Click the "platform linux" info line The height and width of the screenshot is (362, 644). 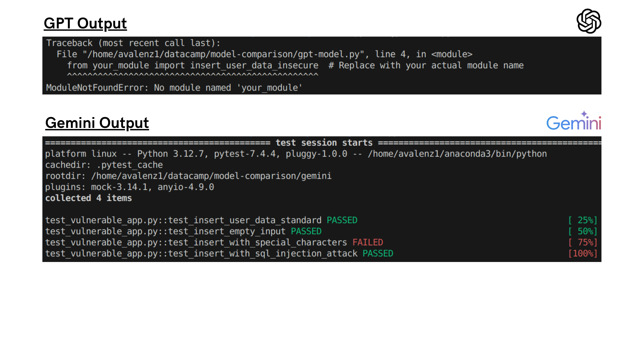(296, 154)
